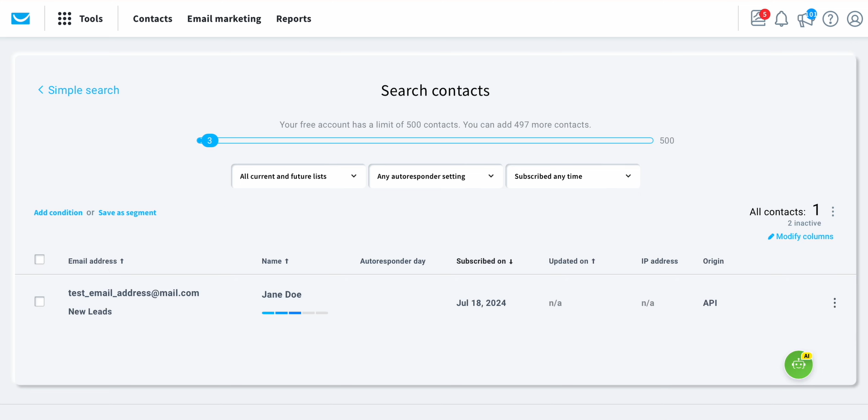The width and height of the screenshot is (868, 420).
Task: Open the All current and future lists dropdown
Action: [298, 176]
